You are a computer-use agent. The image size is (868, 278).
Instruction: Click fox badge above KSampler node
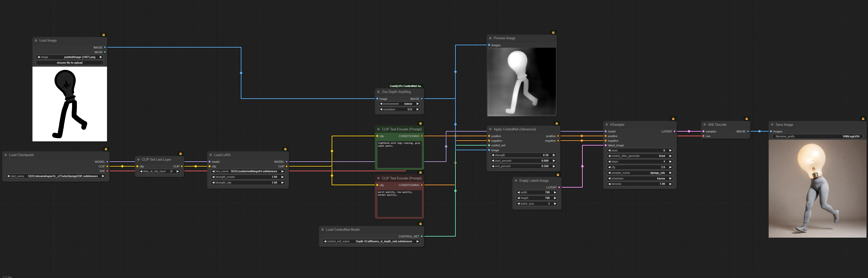[673, 119]
